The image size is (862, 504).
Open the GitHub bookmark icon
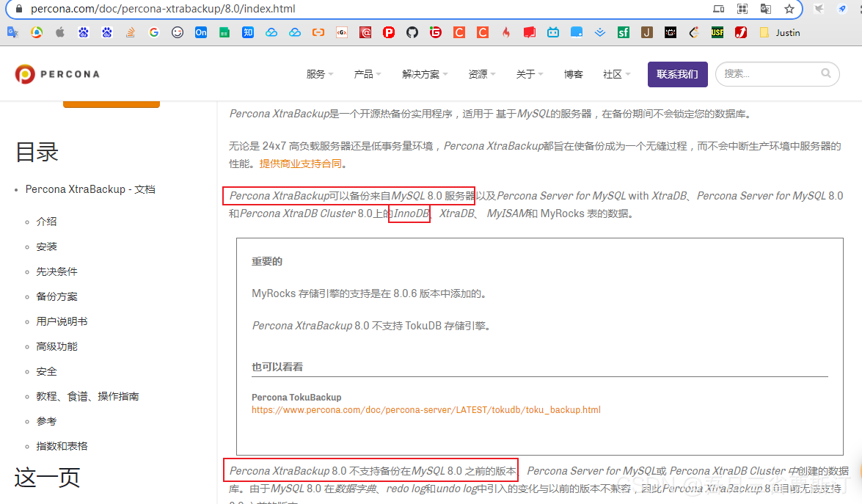(412, 32)
